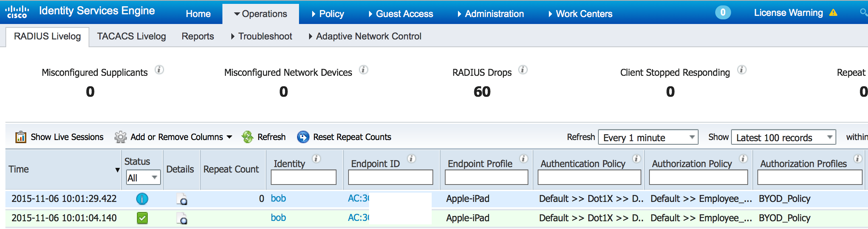Screen dimensions: 868x229
Task: Click the Reset Repeat Counts icon
Action: (303, 137)
